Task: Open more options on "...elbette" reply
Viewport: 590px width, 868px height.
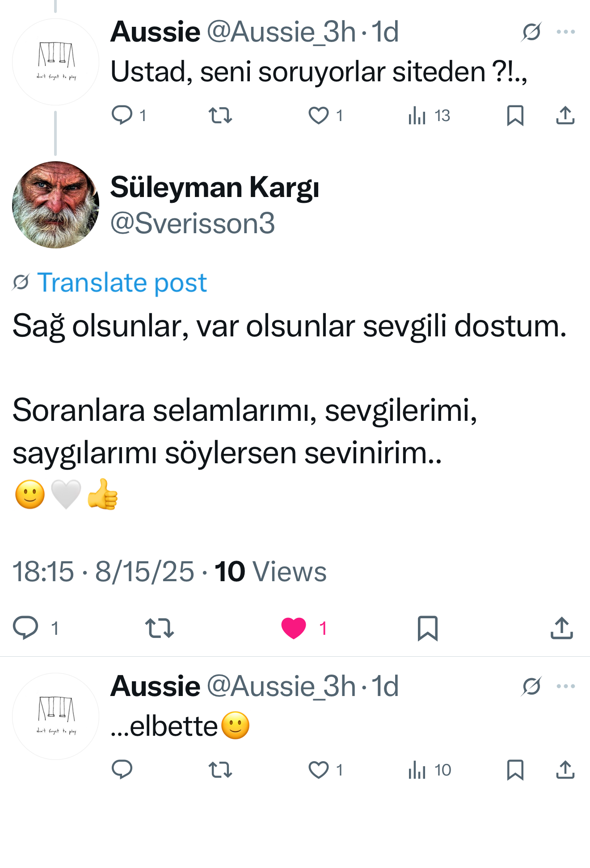Action: point(565,686)
